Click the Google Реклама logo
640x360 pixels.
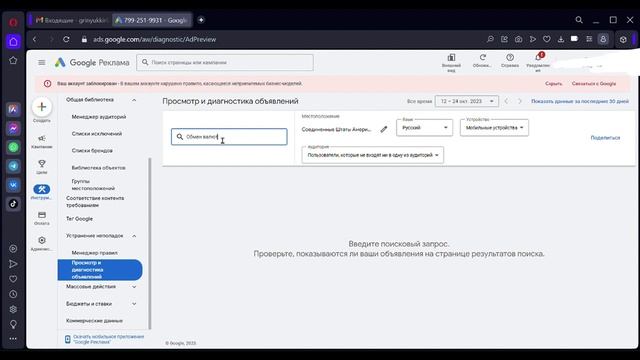pos(92,62)
